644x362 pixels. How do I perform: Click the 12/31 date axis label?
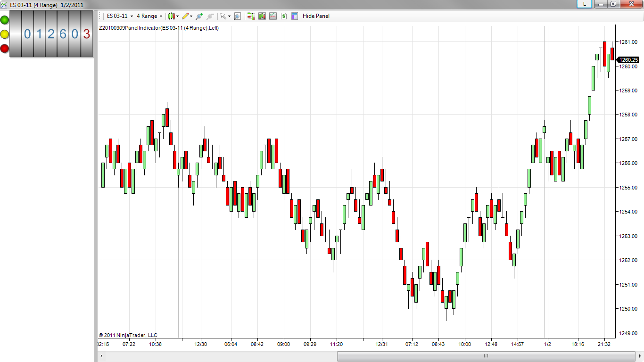(x=381, y=344)
